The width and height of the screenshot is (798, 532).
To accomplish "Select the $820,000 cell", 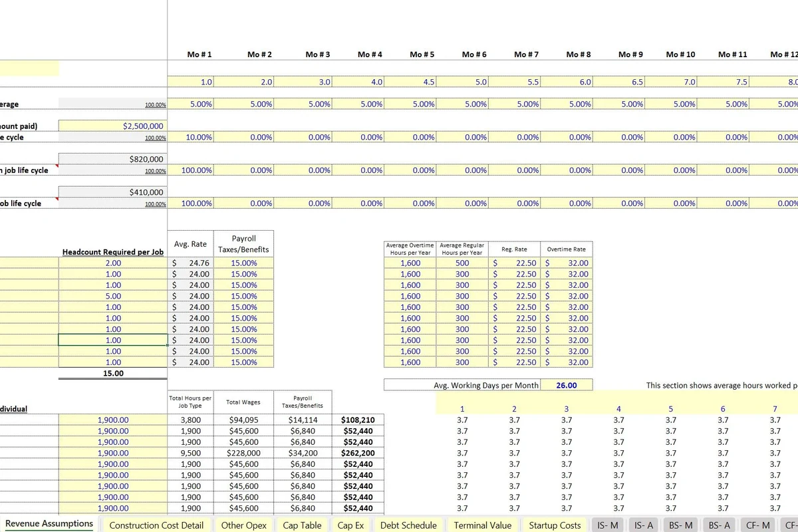I will 112,159.
